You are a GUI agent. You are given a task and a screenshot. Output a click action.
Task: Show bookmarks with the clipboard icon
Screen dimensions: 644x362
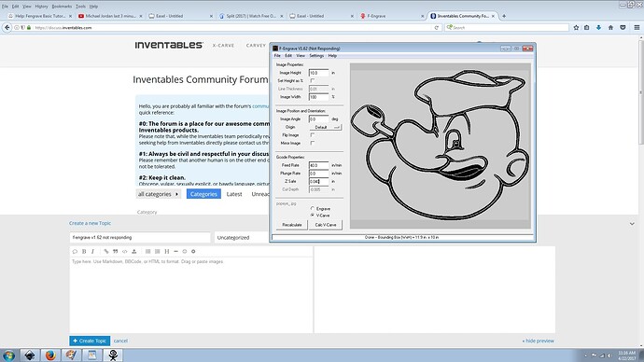click(586, 27)
